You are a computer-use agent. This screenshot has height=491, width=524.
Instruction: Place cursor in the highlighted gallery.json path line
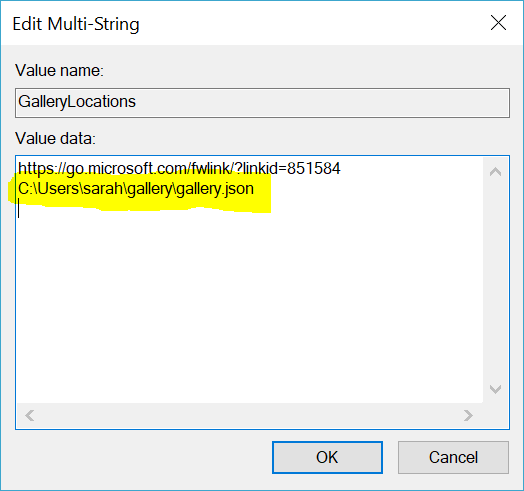click(x=136, y=189)
